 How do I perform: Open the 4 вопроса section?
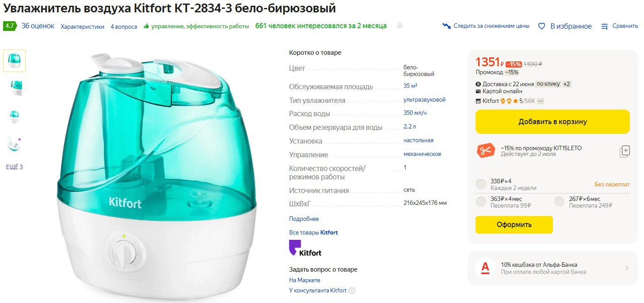coord(124,27)
